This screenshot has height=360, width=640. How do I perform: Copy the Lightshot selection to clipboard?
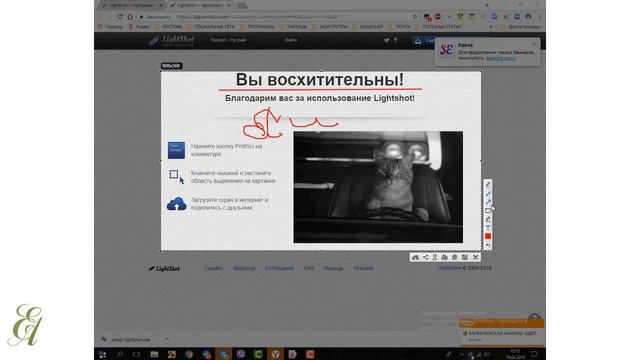(454, 257)
